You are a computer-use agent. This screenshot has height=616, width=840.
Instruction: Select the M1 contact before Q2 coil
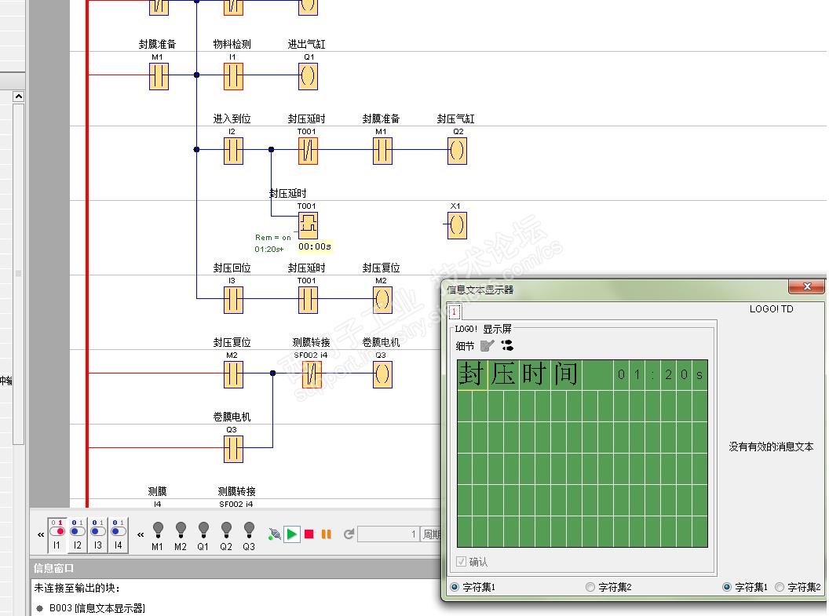tap(382, 151)
